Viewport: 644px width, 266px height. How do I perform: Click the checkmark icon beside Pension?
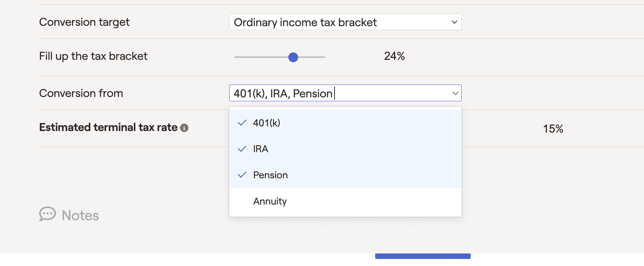coord(242,175)
